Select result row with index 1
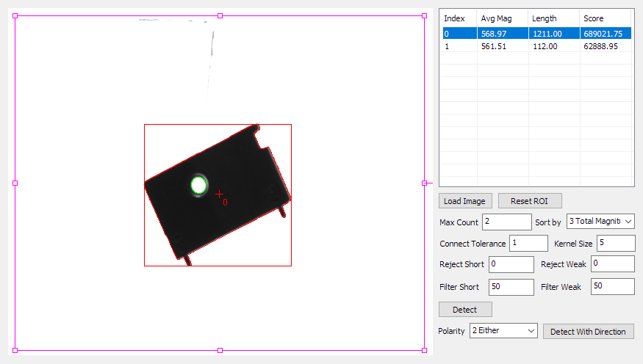Viewport: 643px width, 364px height. 536,46
